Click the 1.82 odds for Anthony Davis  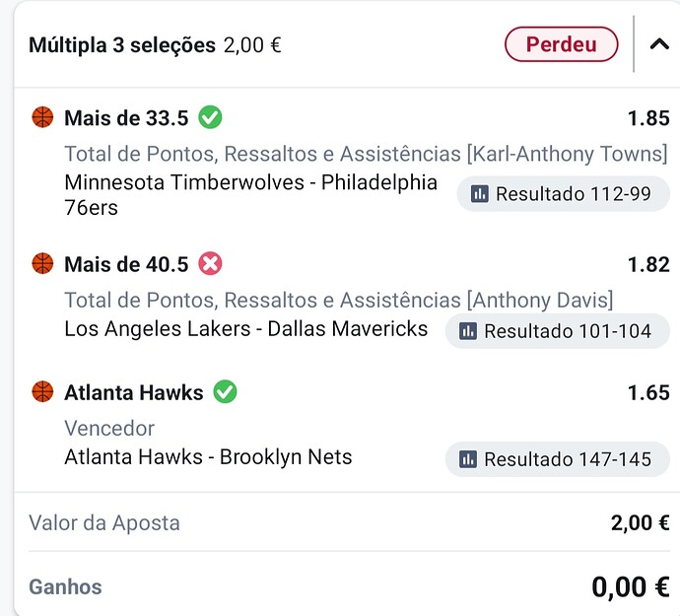648,264
